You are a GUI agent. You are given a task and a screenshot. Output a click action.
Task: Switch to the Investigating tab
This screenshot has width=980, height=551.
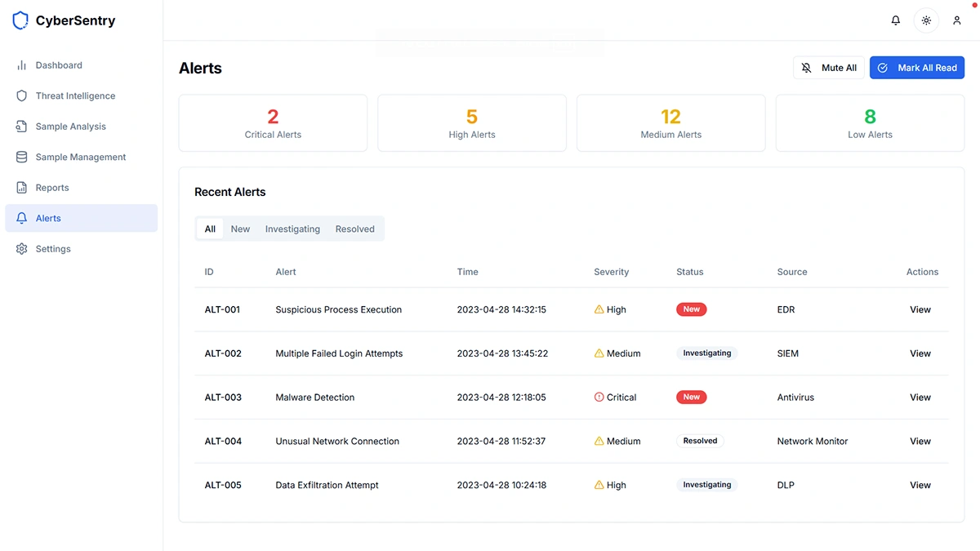coord(292,229)
